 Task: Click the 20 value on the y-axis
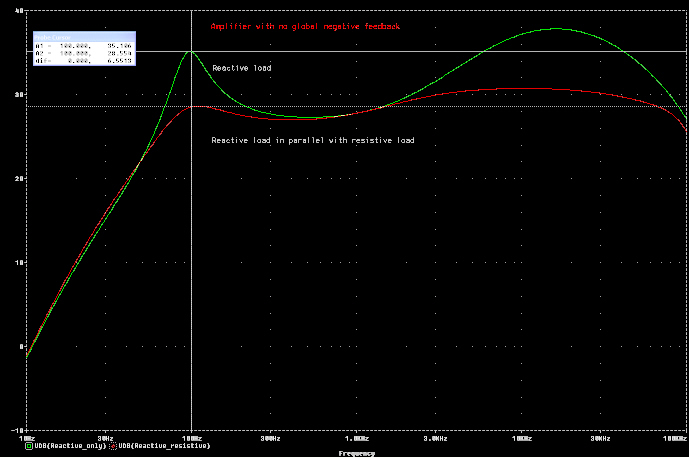click(18, 178)
